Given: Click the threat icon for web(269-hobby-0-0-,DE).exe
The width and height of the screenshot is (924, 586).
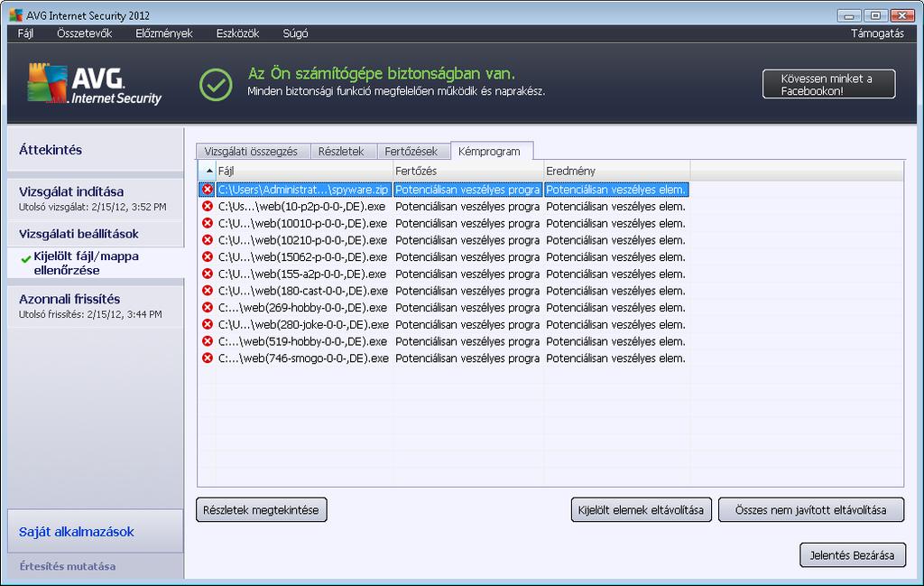Looking at the screenshot, I should click(x=208, y=307).
